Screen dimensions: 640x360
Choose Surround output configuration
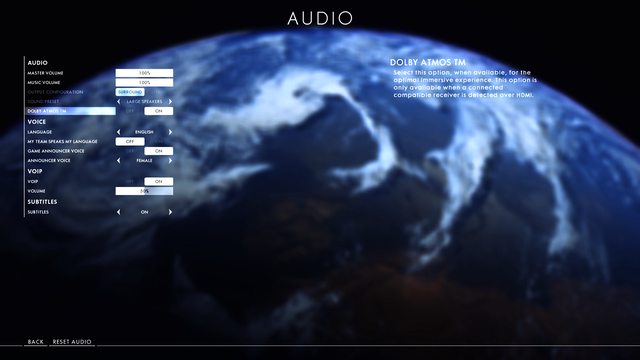click(130, 92)
